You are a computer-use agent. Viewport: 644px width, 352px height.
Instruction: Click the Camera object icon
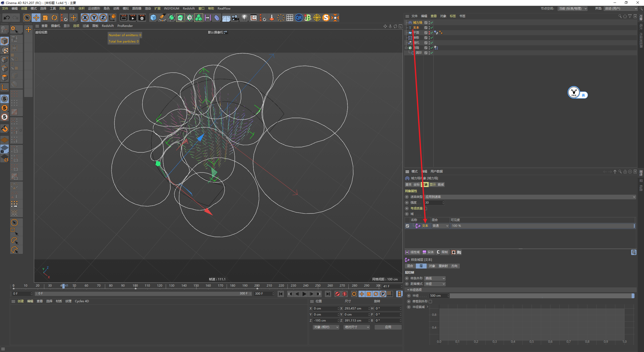tap(235, 18)
